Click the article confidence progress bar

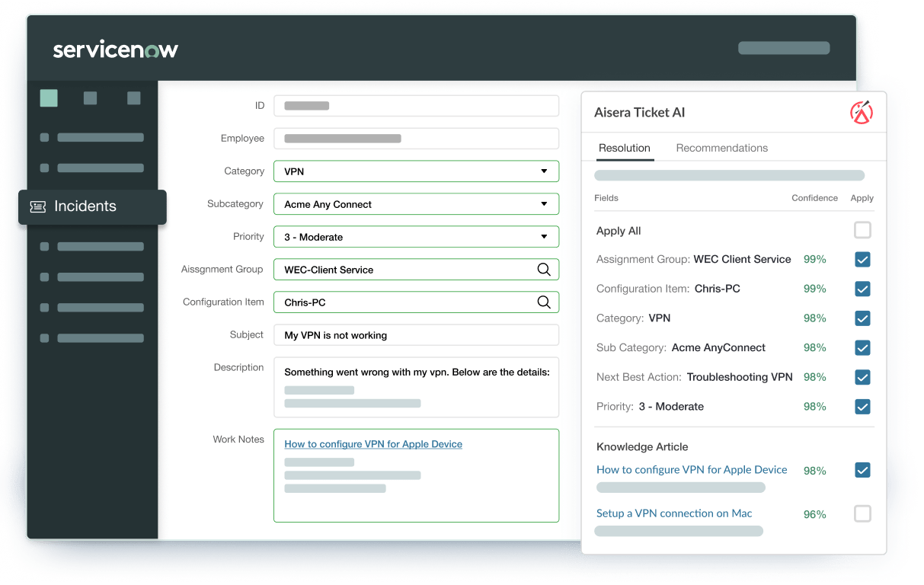tap(680, 487)
